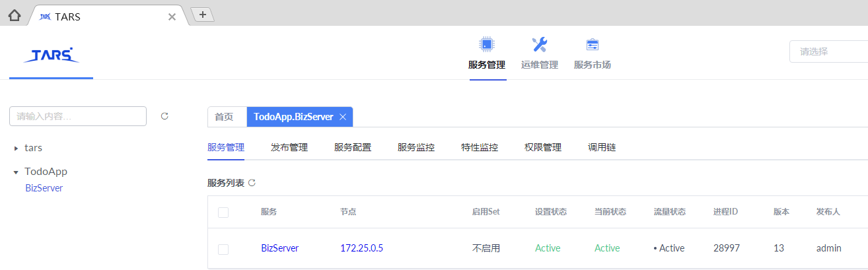Click the 设置状态 Active value
This screenshot has width=868, height=270.
click(548, 248)
